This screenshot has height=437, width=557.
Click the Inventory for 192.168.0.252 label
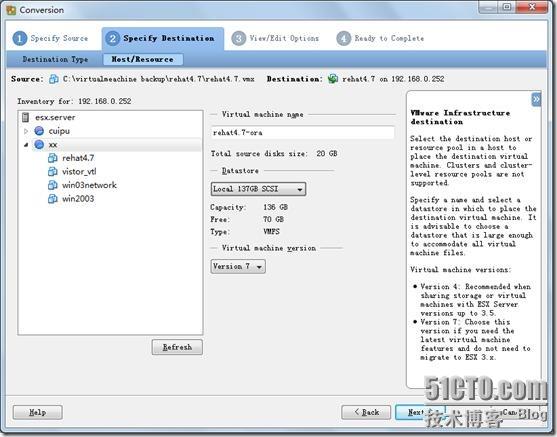(74, 101)
